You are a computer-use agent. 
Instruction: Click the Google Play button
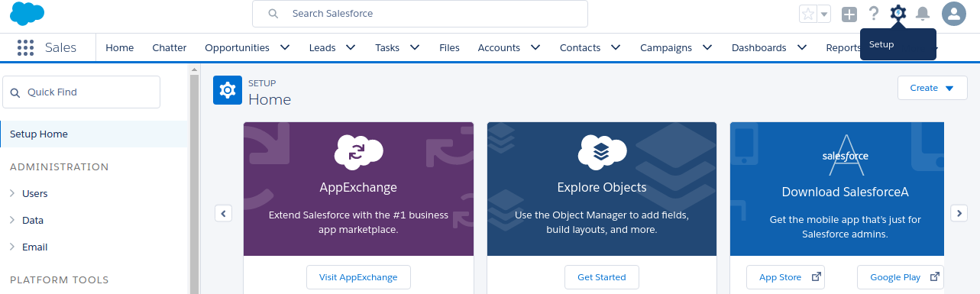coord(900,277)
